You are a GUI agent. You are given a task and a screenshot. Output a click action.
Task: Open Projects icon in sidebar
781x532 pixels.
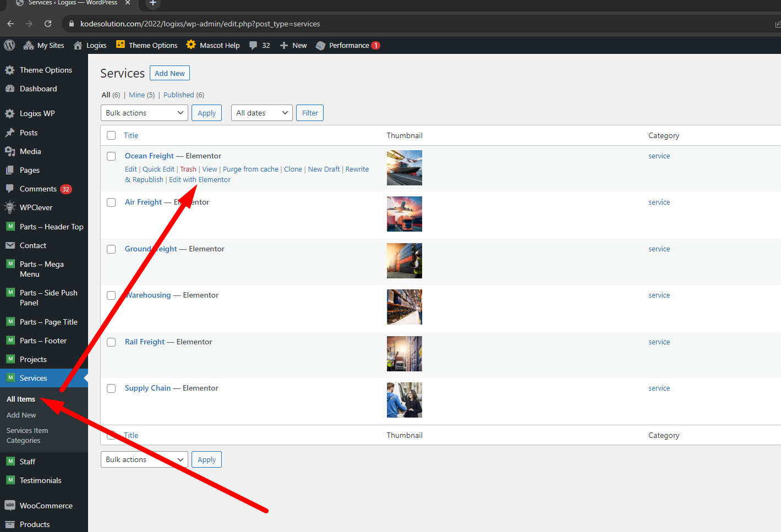[10, 359]
